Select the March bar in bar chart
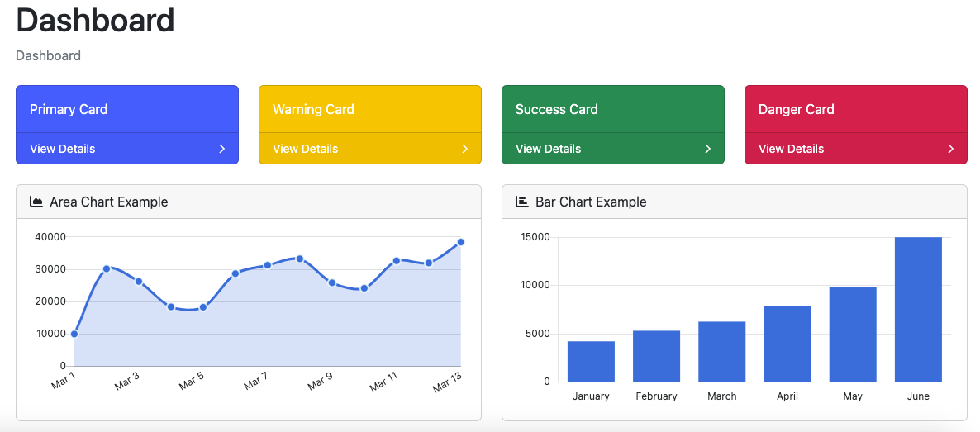The height and width of the screenshot is (432, 980). [x=721, y=352]
